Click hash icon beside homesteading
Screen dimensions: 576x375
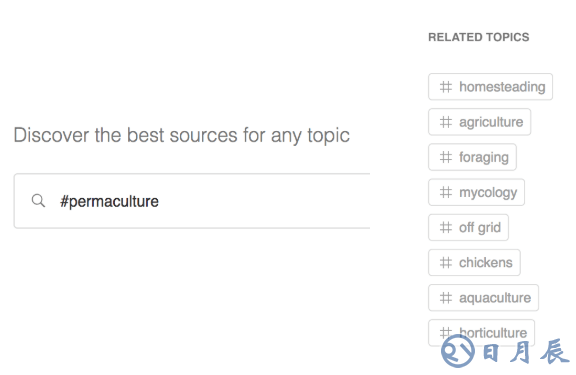446,87
